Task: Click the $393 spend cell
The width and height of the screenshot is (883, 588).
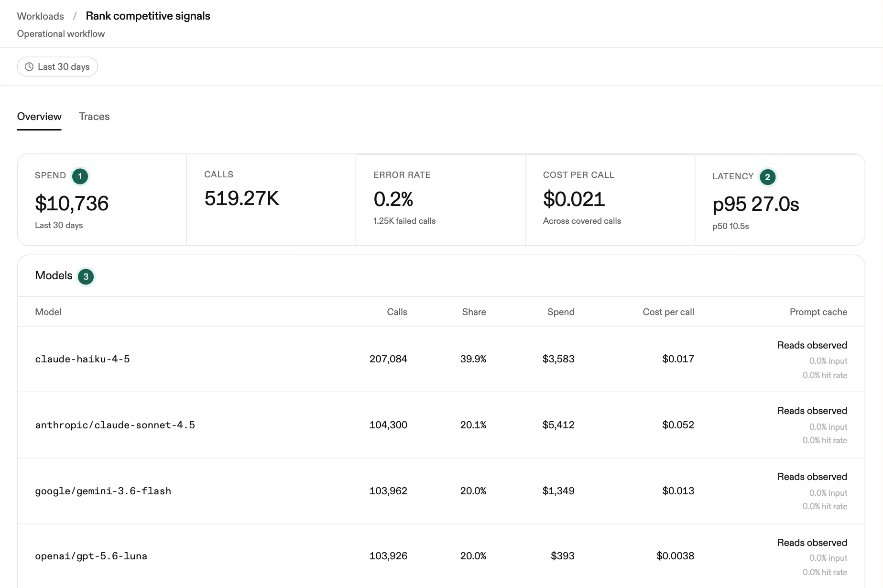Action: 563,556
